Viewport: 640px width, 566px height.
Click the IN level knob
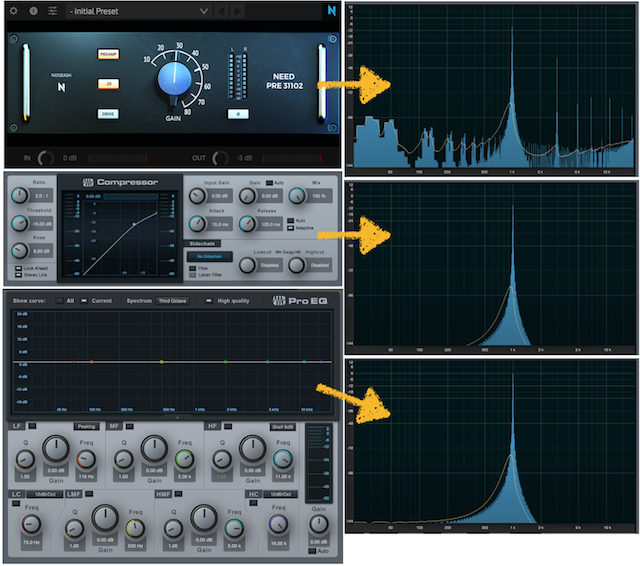pos(46,158)
